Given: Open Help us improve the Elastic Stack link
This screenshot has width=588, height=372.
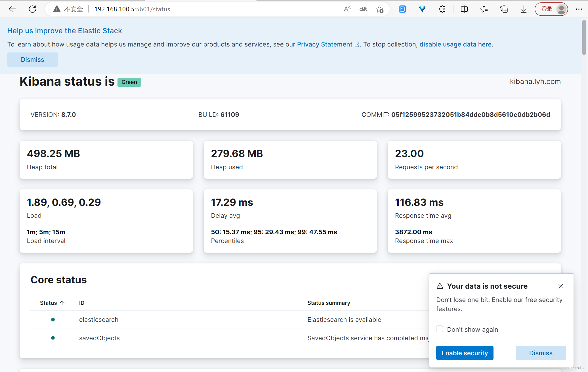Looking at the screenshot, I should click(x=64, y=31).
